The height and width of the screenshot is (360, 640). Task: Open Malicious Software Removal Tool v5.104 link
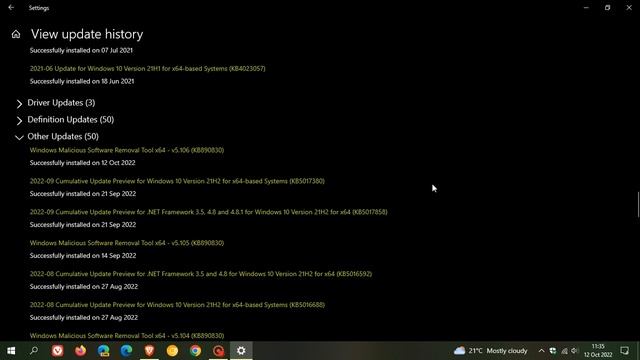click(127, 336)
